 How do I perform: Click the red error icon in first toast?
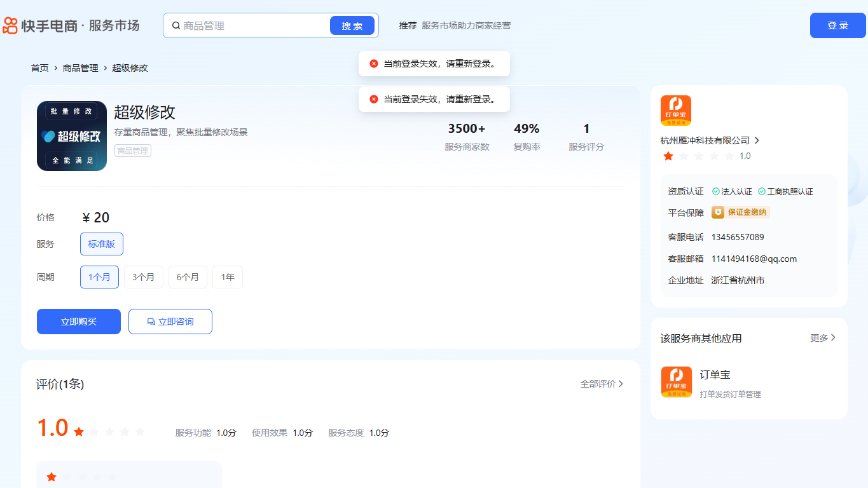374,64
